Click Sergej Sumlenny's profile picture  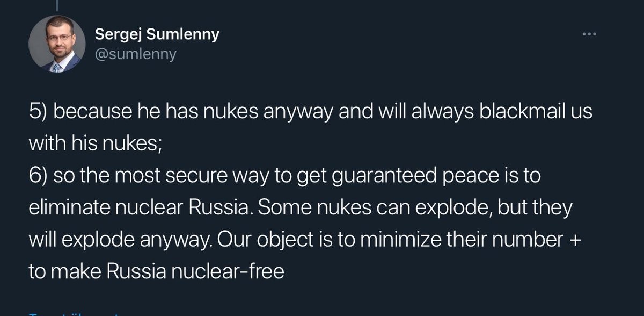point(57,44)
